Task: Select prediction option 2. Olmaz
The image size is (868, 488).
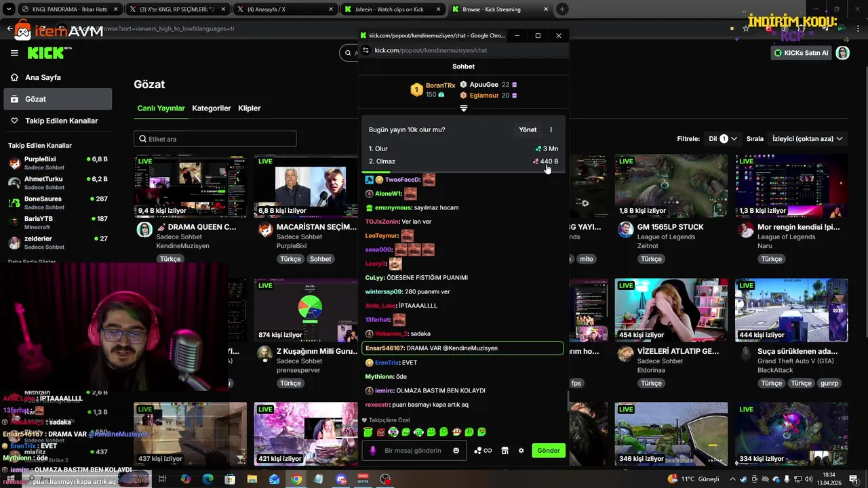Action: 463,161
